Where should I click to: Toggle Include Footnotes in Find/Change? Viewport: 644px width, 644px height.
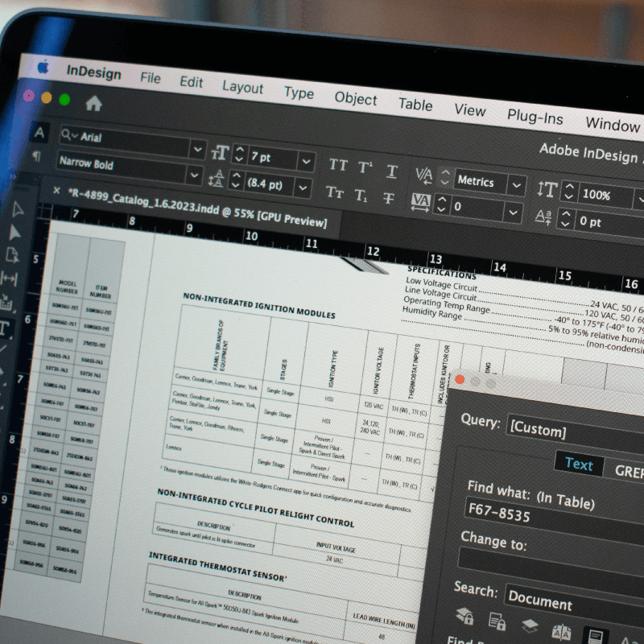tap(596, 636)
